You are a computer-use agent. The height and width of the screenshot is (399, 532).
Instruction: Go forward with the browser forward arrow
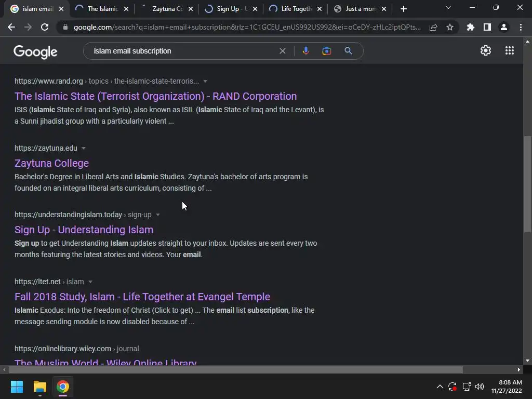[28, 27]
